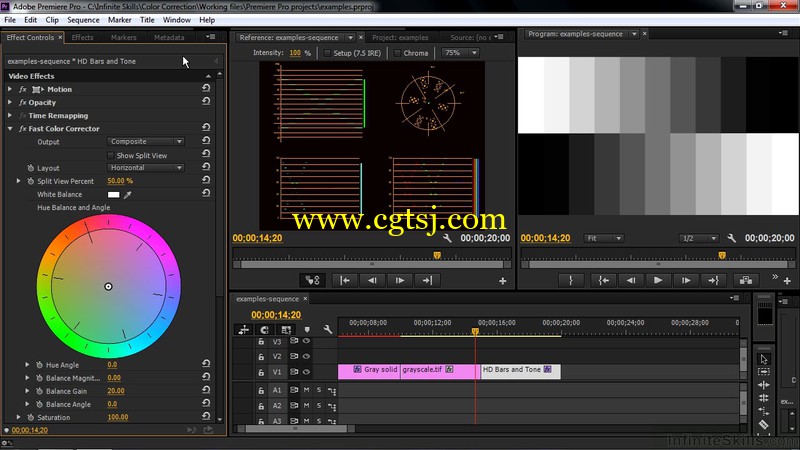Select the HD Bars and Tone clip

click(520, 371)
